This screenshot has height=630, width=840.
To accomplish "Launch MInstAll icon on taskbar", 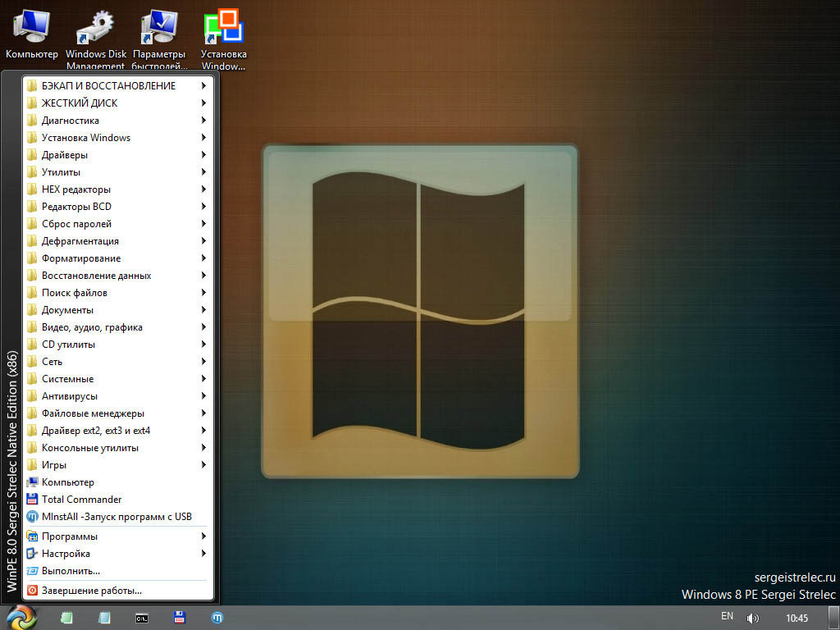I will 217,618.
